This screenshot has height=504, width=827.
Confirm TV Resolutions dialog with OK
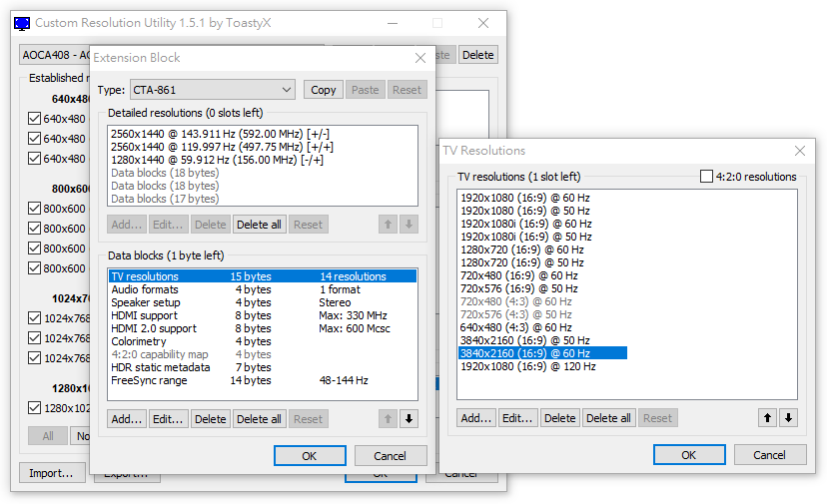(689, 454)
